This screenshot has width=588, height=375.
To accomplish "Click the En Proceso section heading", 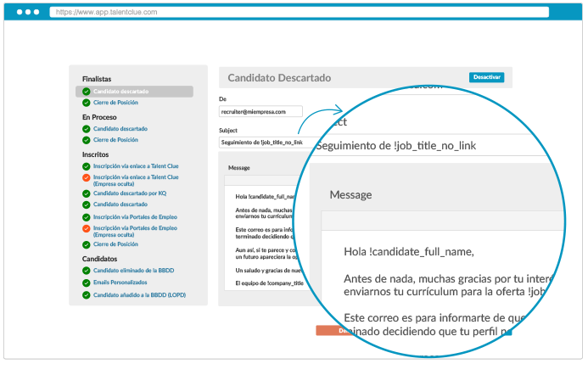I will [99, 117].
